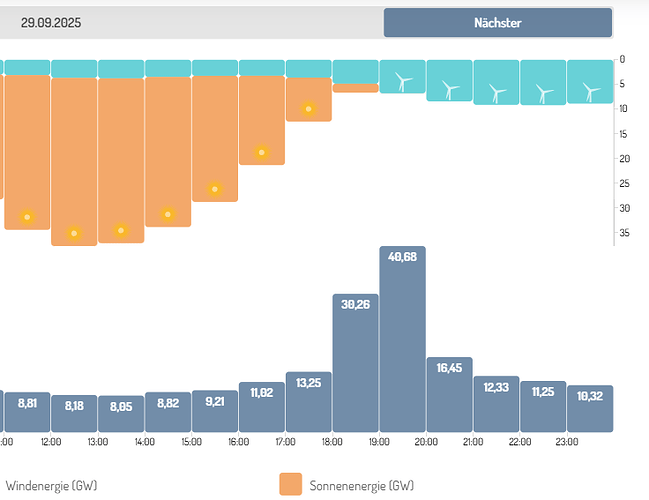
Task: Select the sun icon on the 14:00 solar bar
Action: [x=168, y=214]
